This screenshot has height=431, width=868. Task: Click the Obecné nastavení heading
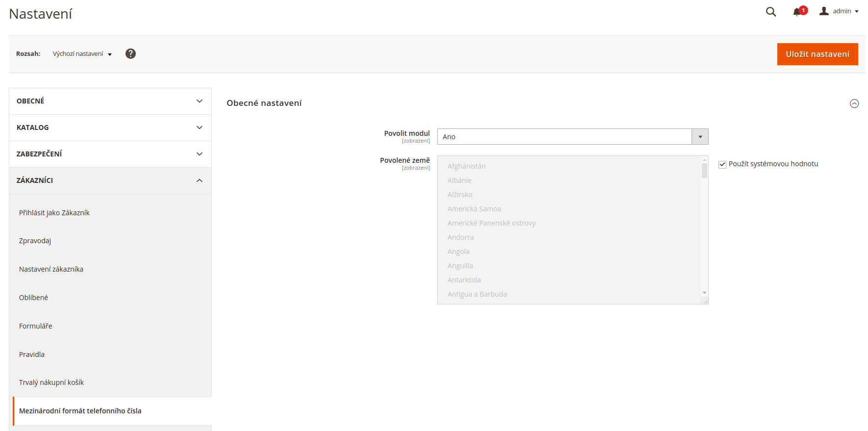click(264, 103)
